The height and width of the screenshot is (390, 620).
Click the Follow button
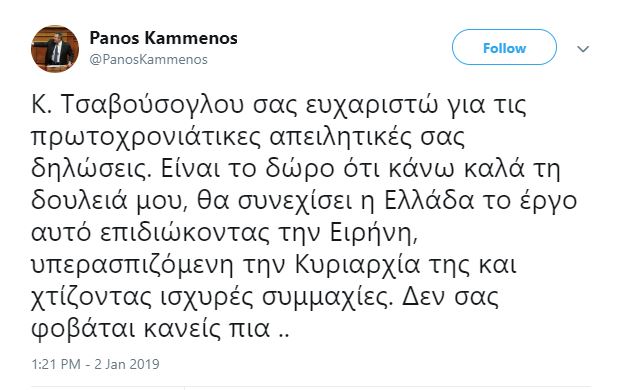click(504, 47)
